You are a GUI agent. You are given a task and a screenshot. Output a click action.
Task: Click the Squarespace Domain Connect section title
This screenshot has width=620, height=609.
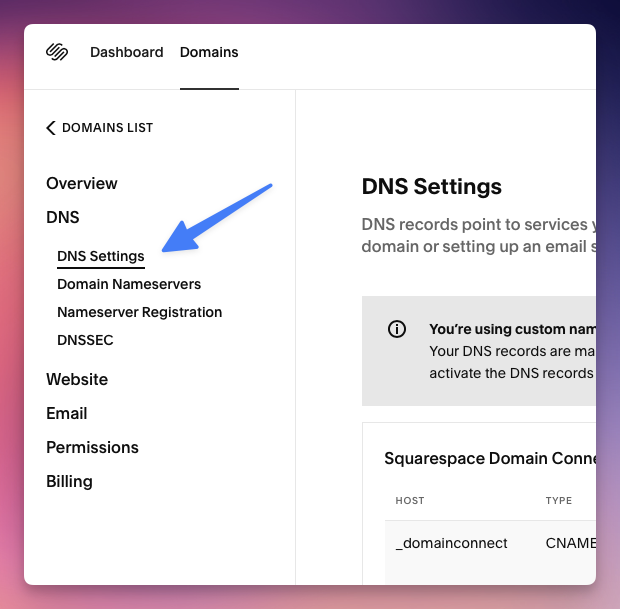(490, 459)
